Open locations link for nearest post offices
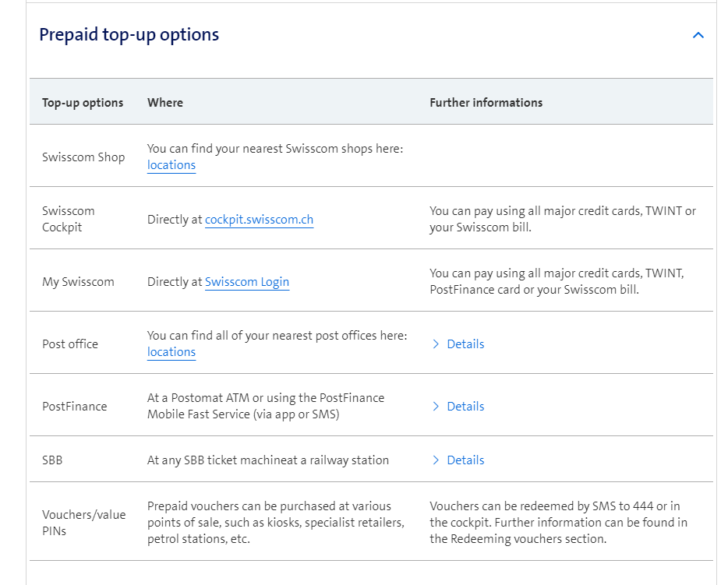Image resolution: width=728 pixels, height=585 pixels. 171,352
